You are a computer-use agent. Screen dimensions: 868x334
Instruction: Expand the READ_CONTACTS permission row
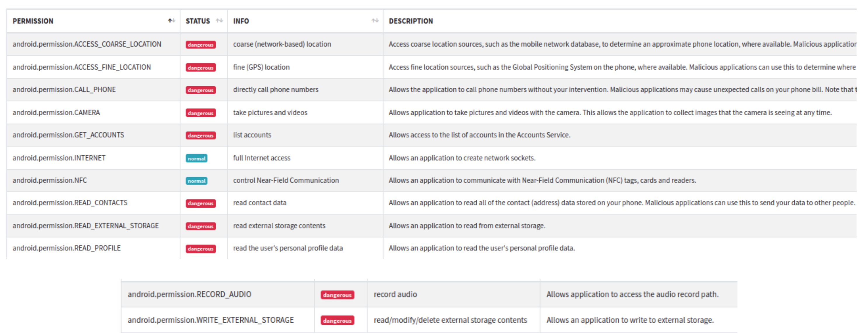coord(70,203)
